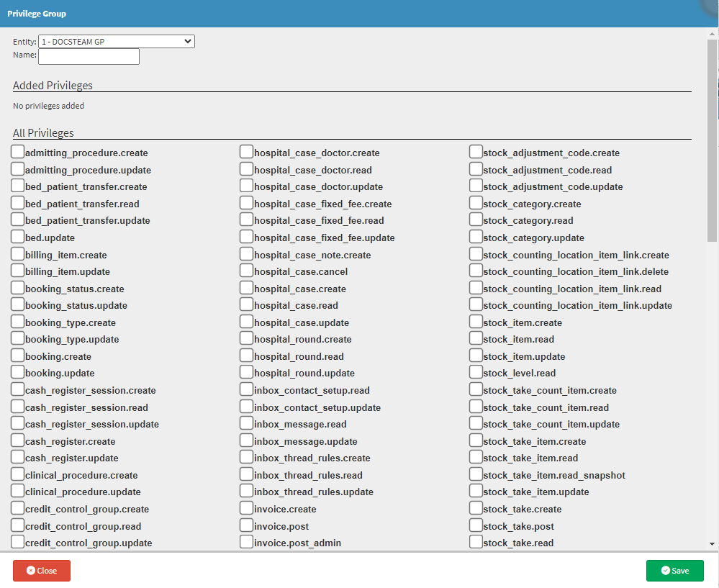
Task: Tick inbox_message.read checkbox
Action: (x=246, y=423)
